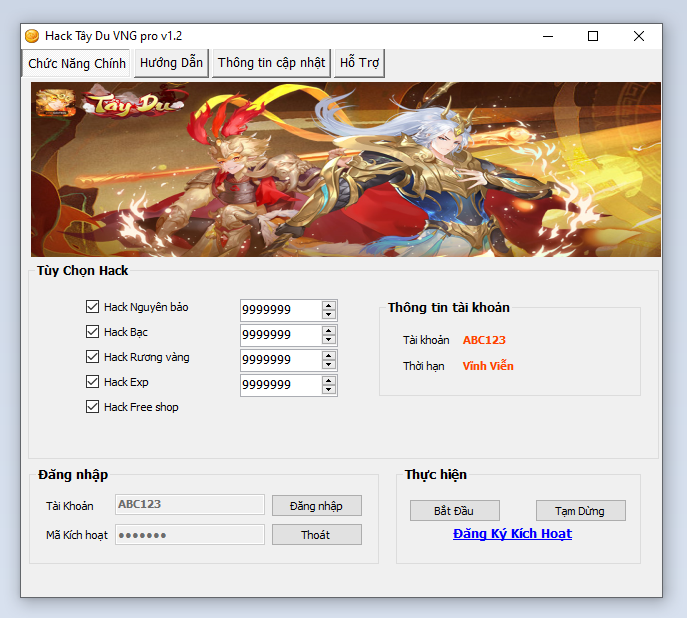This screenshot has width=689, height=618.
Task: Click the Thoát button
Action: 316,535
